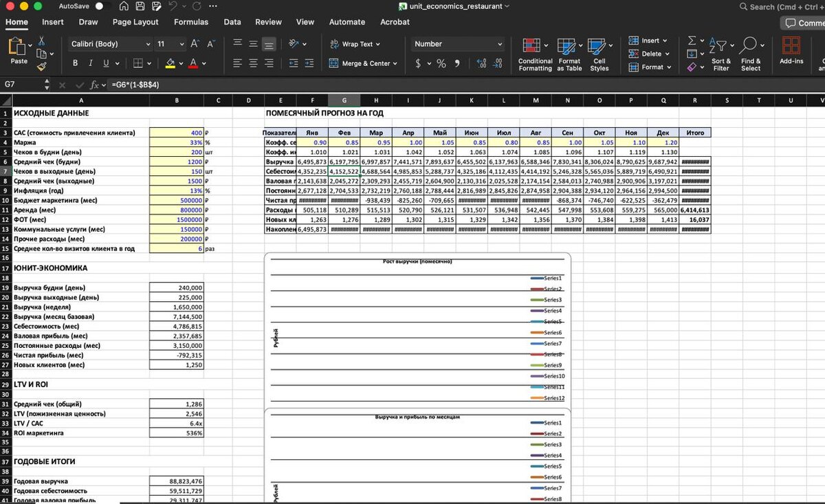Toggle center text horizontally

tap(253, 63)
